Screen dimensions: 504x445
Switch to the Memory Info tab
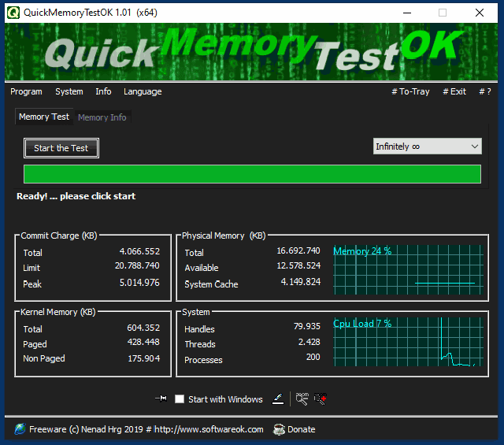click(x=102, y=117)
